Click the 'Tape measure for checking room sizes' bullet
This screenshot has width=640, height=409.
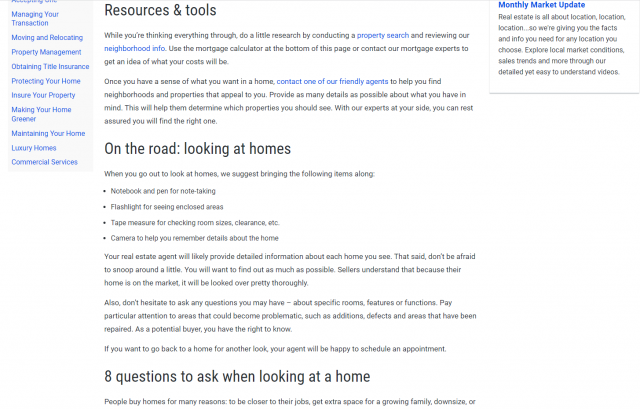(x=195, y=222)
